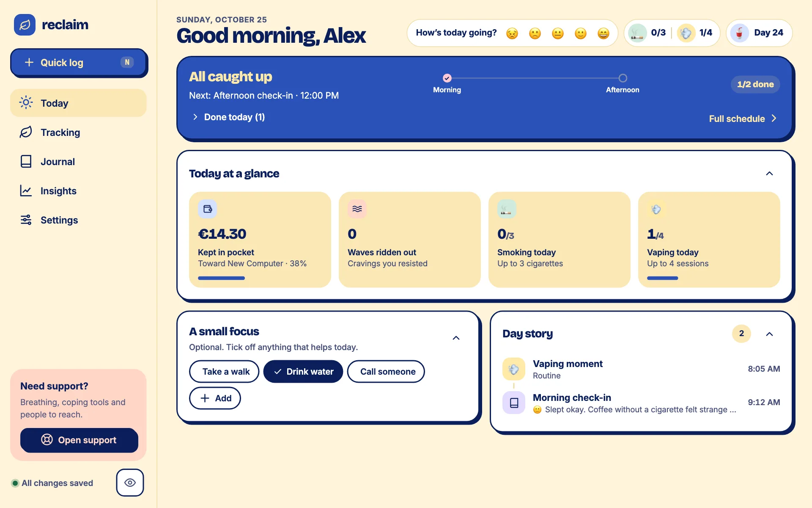
Task: Open the Full schedule link
Action: (743, 119)
